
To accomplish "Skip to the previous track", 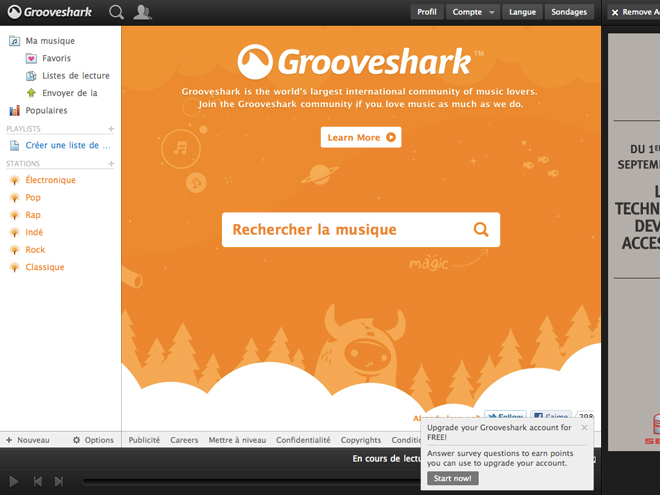I will 37,482.
